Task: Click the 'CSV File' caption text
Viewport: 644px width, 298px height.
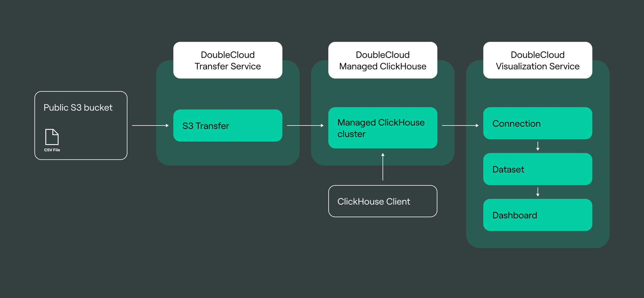Action: 52,150
